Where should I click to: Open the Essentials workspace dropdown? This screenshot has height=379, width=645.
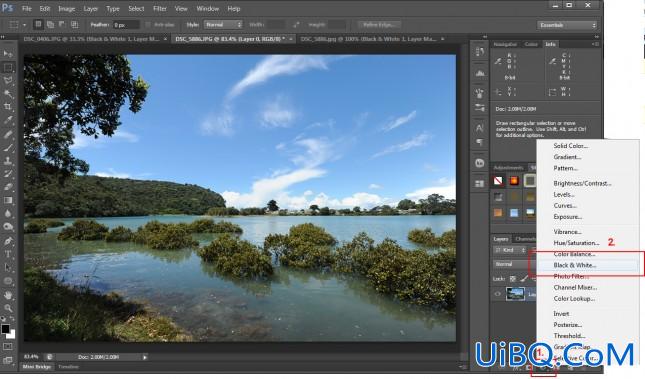(x=567, y=25)
